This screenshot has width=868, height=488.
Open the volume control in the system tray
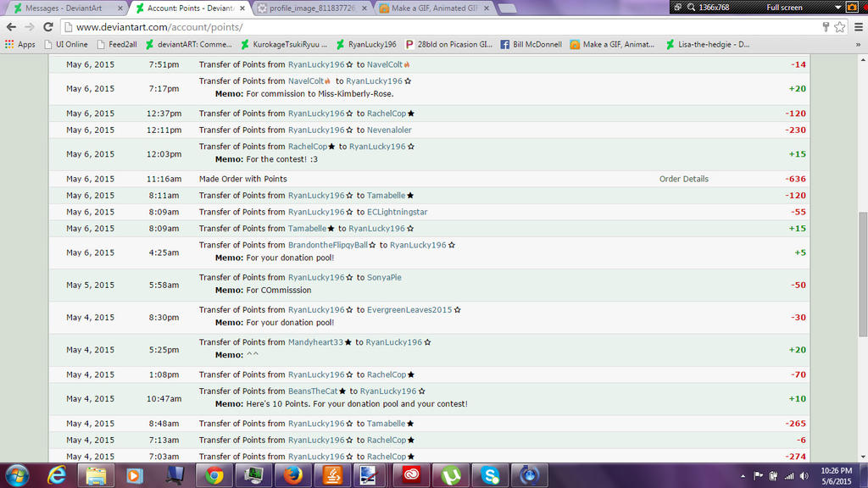804,475
